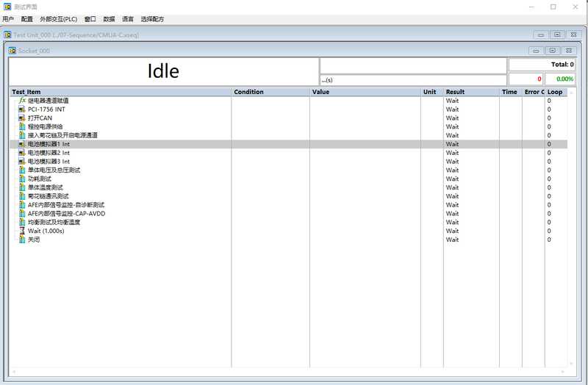Click the step icon beside PCI-1756 INT
This screenshot has height=385, width=588.
pyautogui.click(x=22, y=109)
